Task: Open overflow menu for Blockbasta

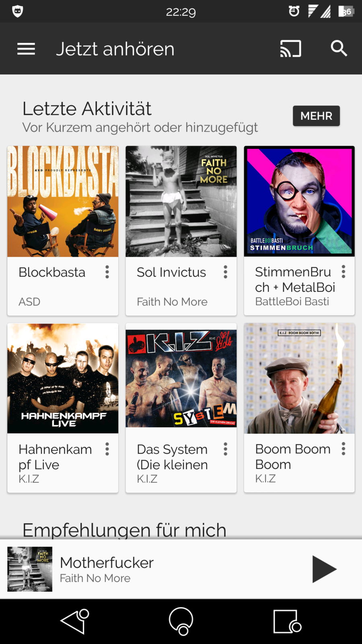Action: pyautogui.click(x=107, y=272)
